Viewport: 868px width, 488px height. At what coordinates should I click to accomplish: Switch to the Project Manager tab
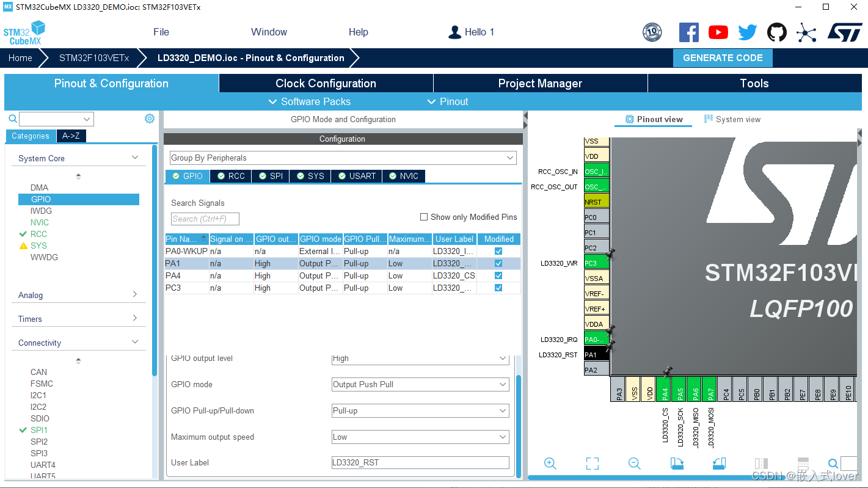pyautogui.click(x=540, y=84)
